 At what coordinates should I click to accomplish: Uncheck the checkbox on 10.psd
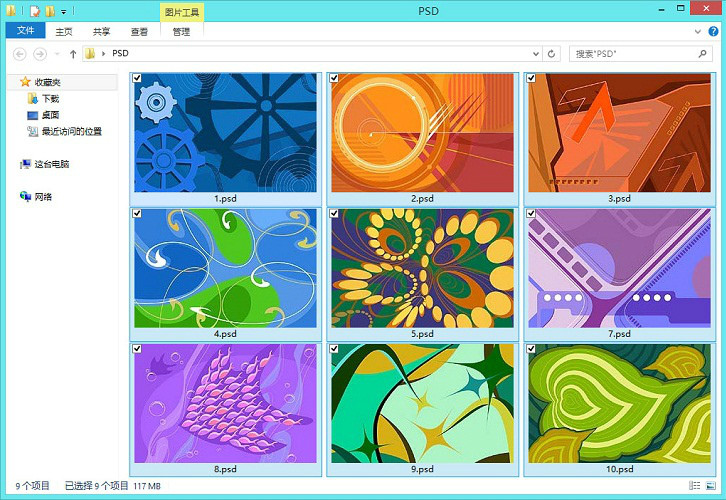(x=531, y=349)
